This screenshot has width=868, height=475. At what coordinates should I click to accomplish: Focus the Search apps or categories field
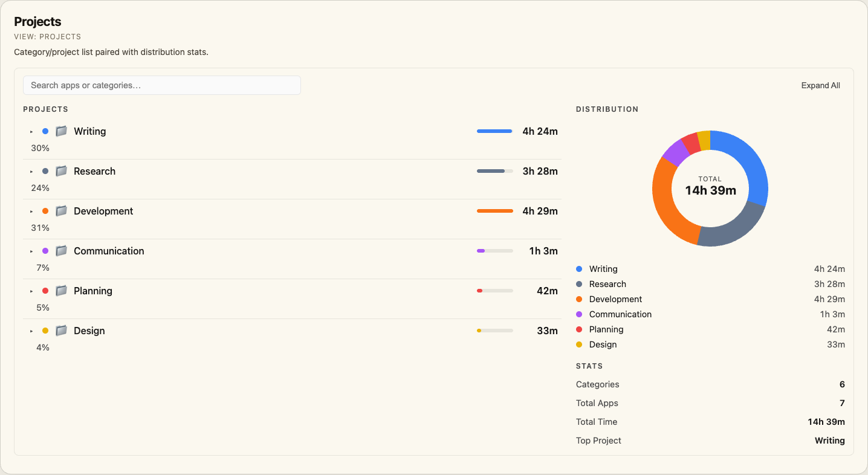tap(162, 85)
